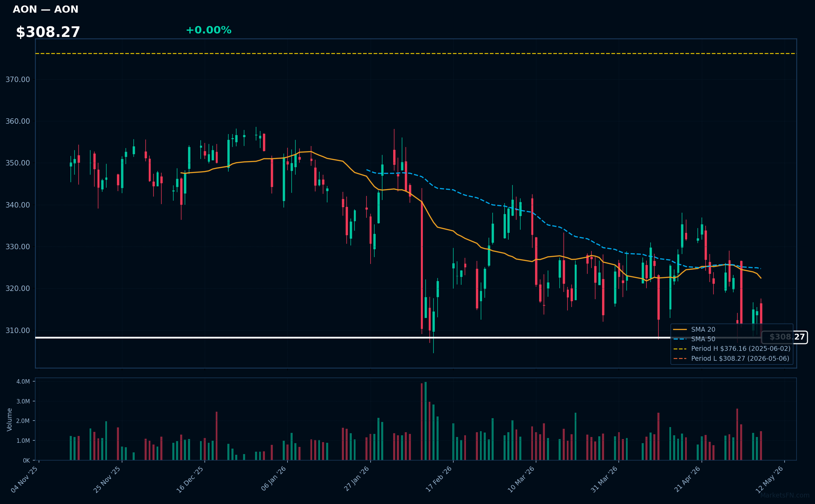Click the SMA 20 legend entry
The height and width of the screenshot is (504, 815).
(694, 329)
